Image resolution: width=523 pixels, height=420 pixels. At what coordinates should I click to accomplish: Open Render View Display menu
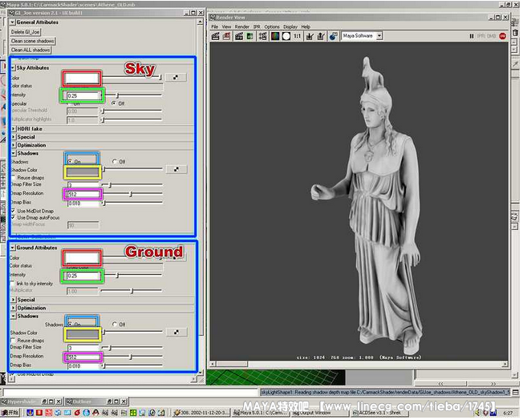(290, 26)
